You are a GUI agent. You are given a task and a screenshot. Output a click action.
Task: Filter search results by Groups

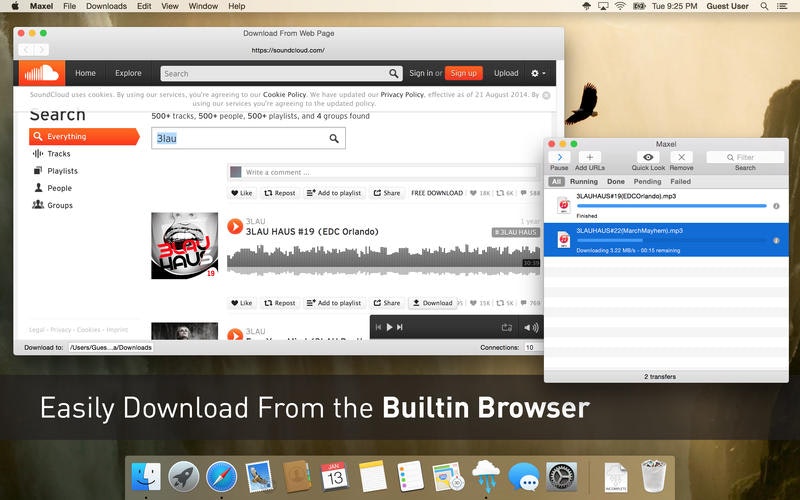pyautogui.click(x=53, y=205)
